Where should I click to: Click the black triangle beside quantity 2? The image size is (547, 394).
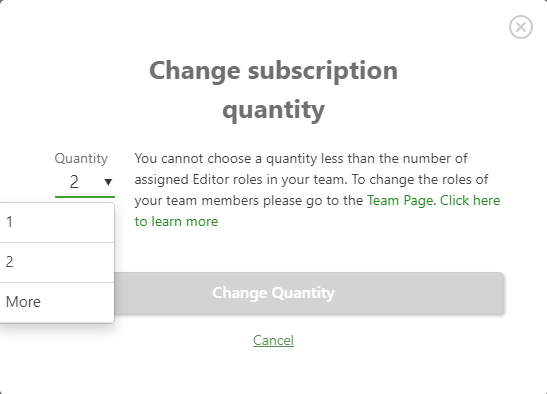pos(108,182)
